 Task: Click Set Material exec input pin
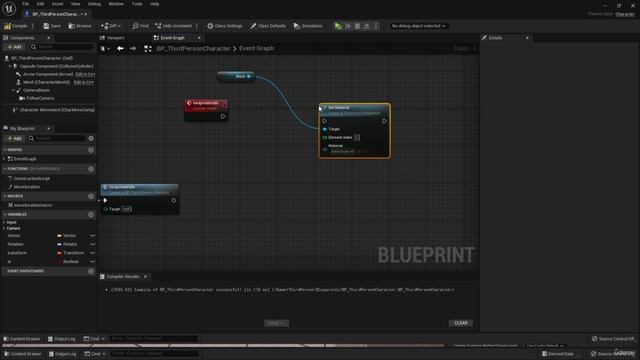coord(324,121)
